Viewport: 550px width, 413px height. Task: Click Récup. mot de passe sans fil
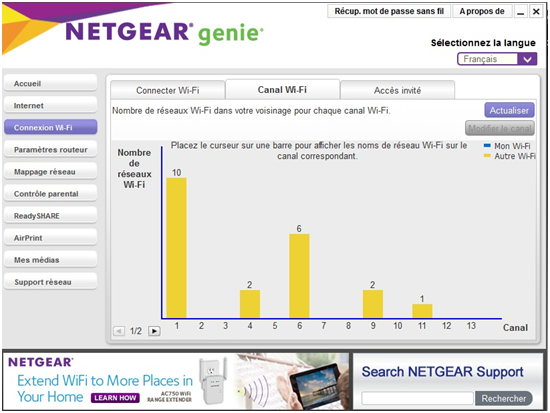click(389, 11)
